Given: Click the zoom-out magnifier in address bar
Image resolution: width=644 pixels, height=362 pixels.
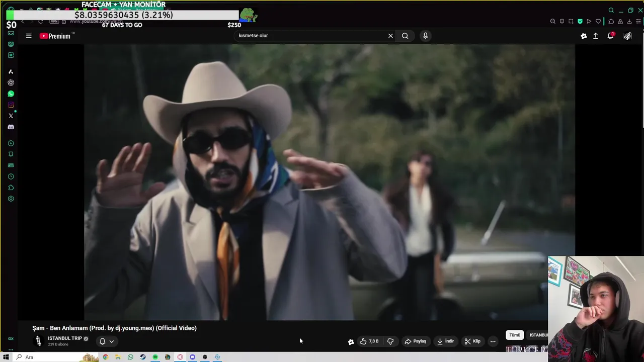Looking at the screenshot, I should [553, 21].
